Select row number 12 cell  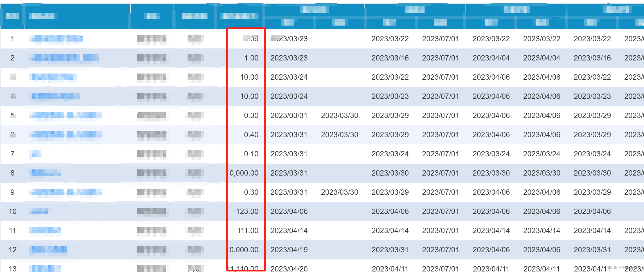(x=13, y=250)
